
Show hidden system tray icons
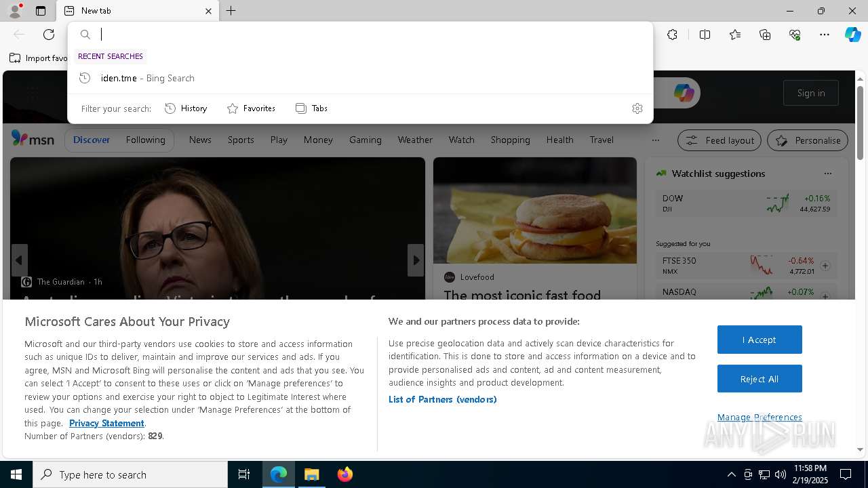click(x=731, y=474)
